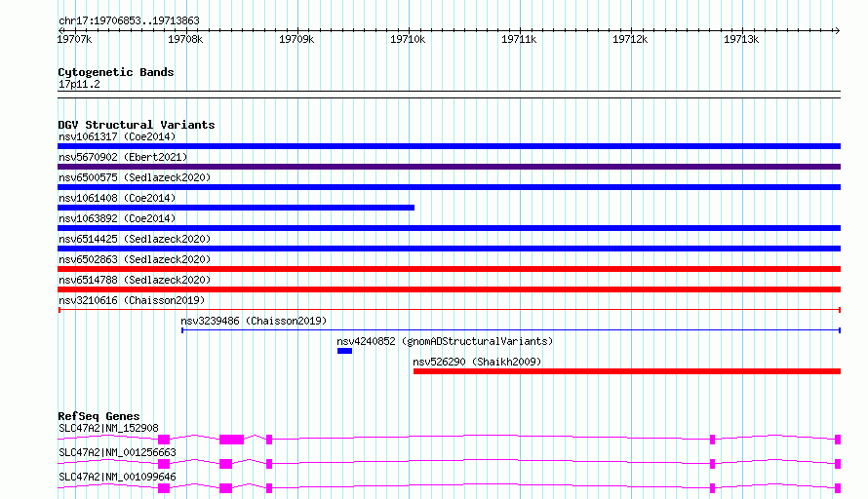The width and height of the screenshot is (868, 499).
Task: Click the second exon block of NM_001256663
Action: coord(226,464)
